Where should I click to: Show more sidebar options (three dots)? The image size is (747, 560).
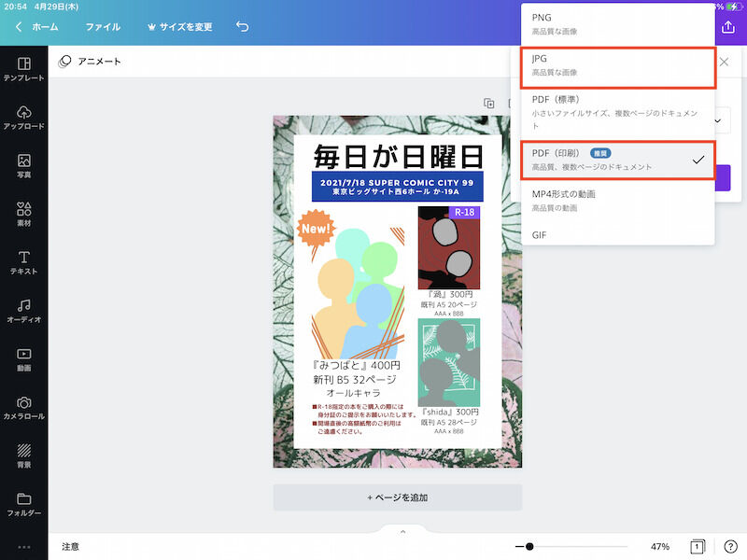24,547
